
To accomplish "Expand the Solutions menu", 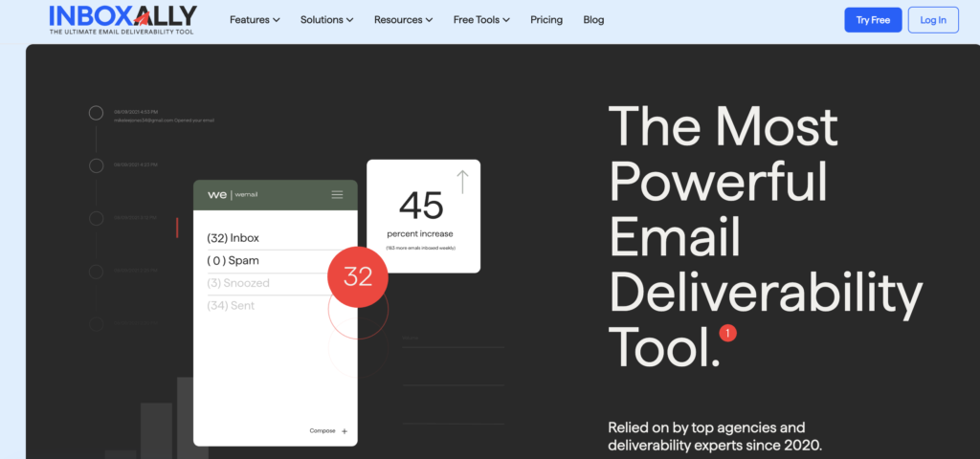I will click(327, 20).
